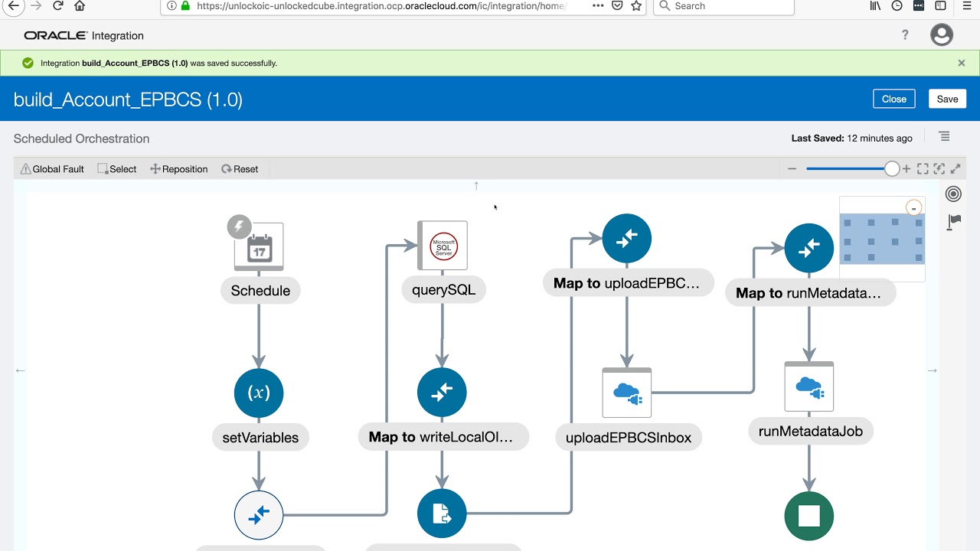Pan canvas left with the left arrow

tap(21, 370)
